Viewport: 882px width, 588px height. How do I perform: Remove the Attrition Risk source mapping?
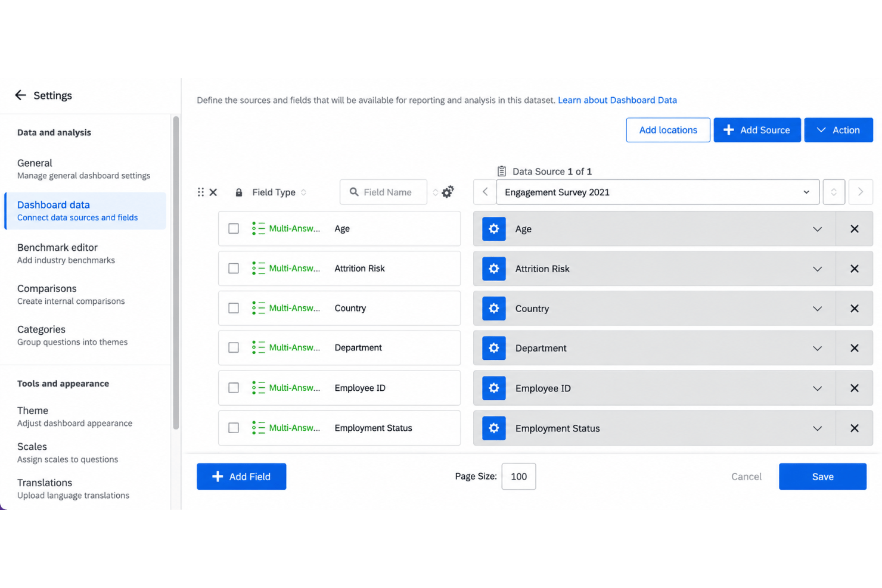coord(854,269)
